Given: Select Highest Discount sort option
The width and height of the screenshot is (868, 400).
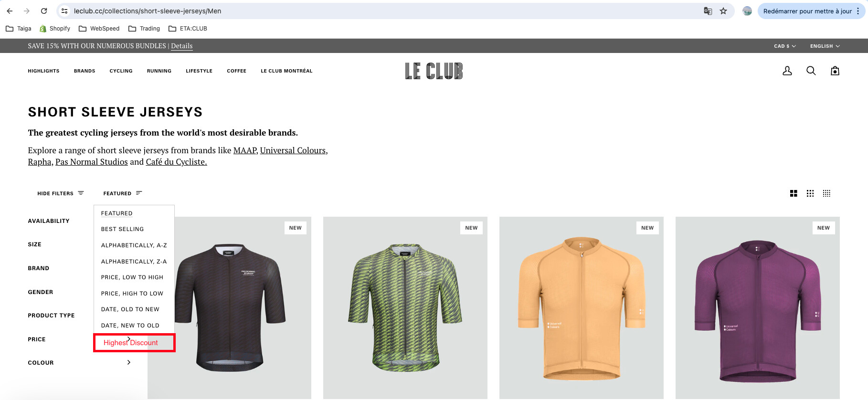Looking at the screenshot, I should coord(131,343).
